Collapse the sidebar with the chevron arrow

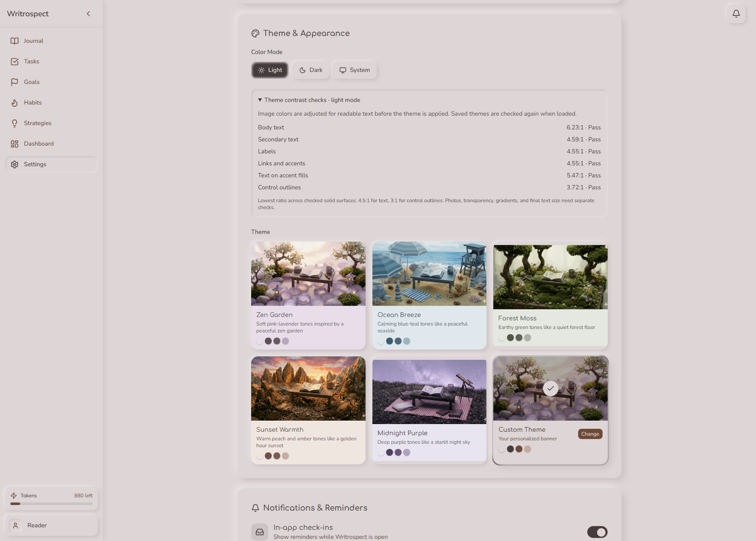coord(88,14)
